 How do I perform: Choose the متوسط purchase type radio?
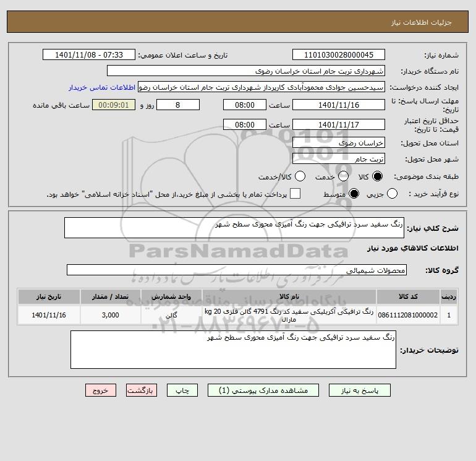click(354, 194)
